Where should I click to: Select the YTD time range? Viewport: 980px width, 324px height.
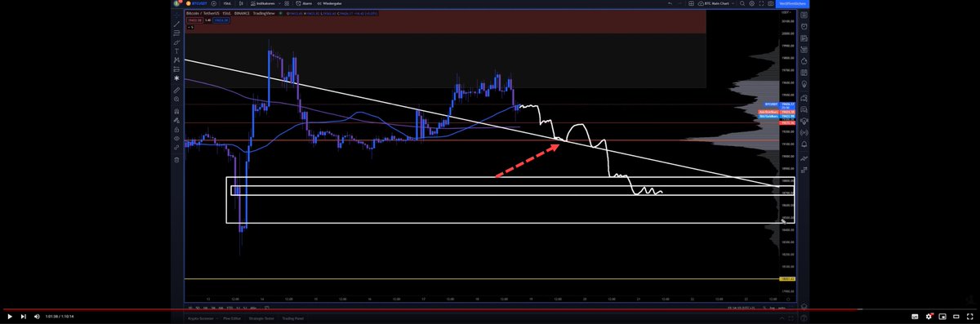[x=229, y=308]
